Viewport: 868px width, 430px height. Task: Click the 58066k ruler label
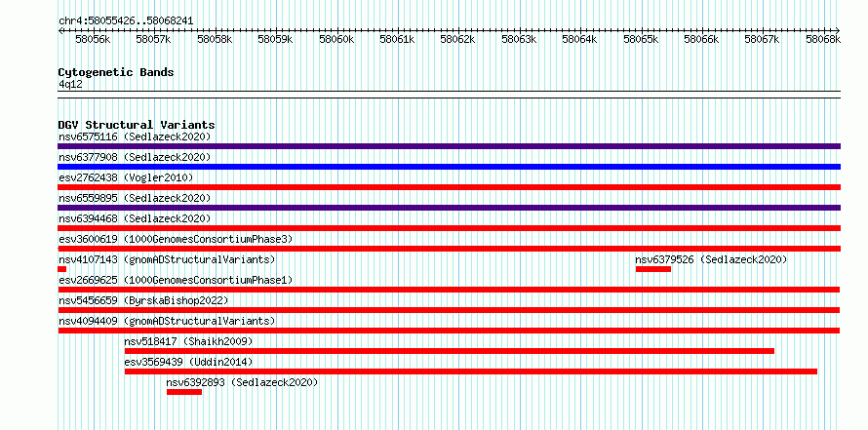tap(702, 39)
